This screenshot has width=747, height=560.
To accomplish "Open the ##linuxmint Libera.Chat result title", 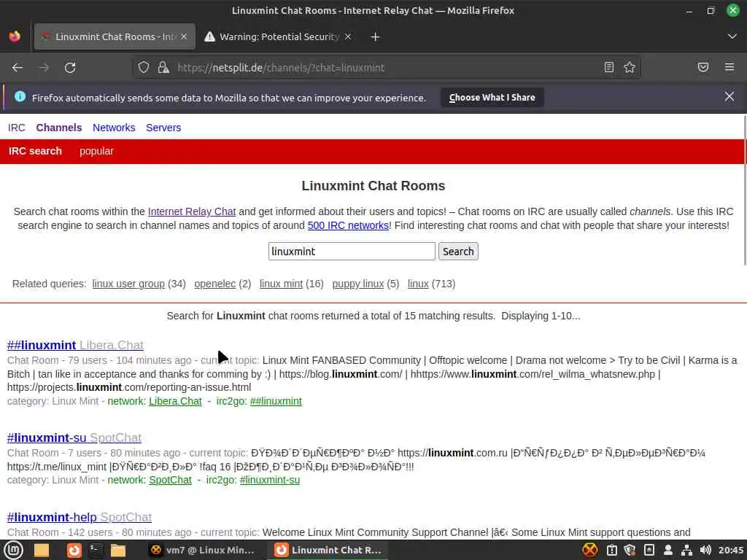I will click(x=75, y=345).
